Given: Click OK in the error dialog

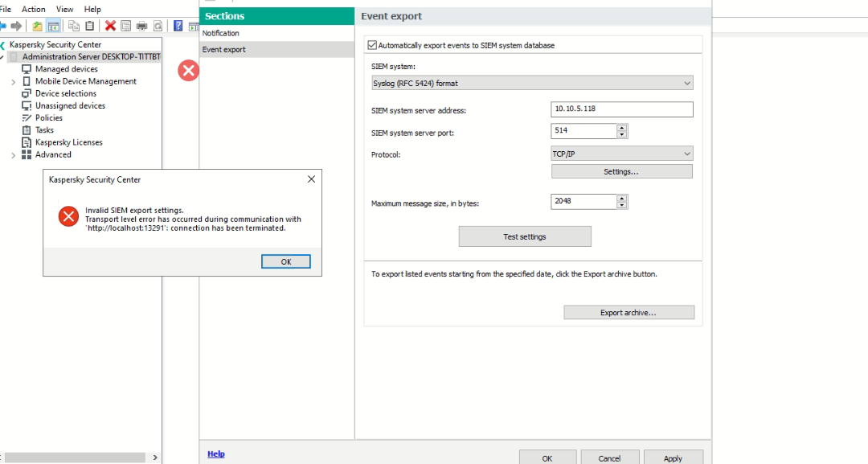Looking at the screenshot, I should coord(285,262).
